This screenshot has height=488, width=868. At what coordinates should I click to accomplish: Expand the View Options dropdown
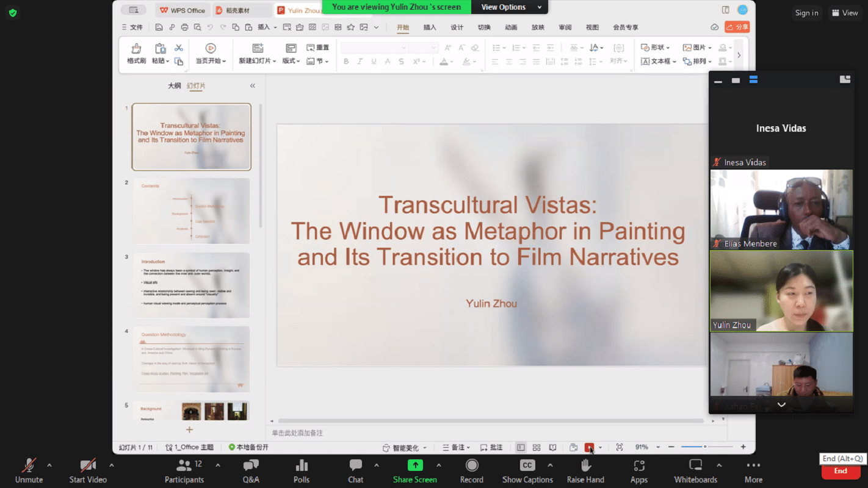coord(511,7)
